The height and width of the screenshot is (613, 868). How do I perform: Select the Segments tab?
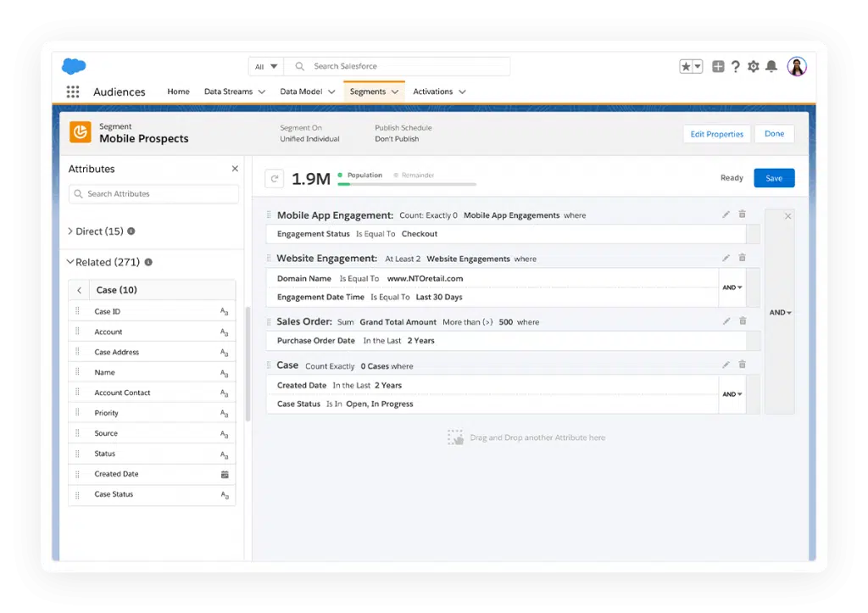[x=368, y=92]
